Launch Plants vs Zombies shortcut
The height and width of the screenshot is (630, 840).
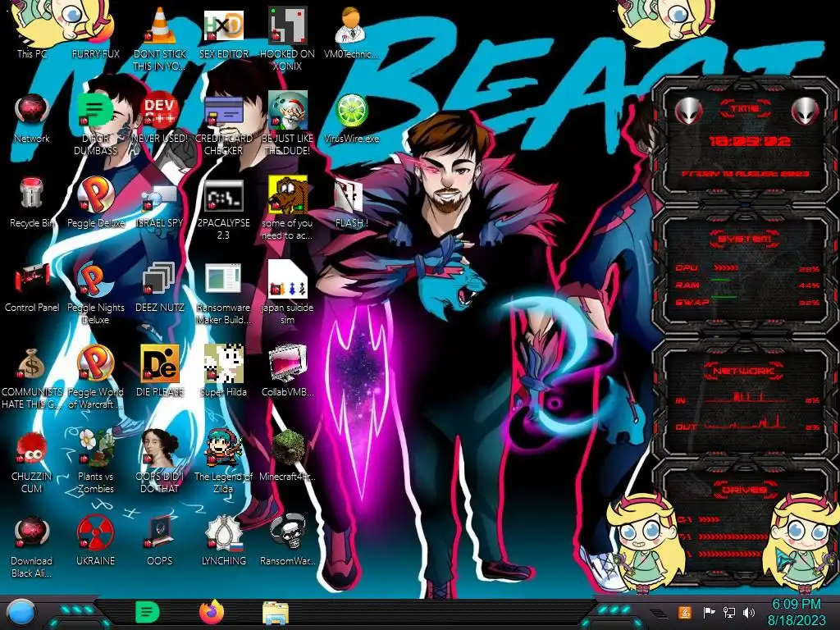pos(95,461)
